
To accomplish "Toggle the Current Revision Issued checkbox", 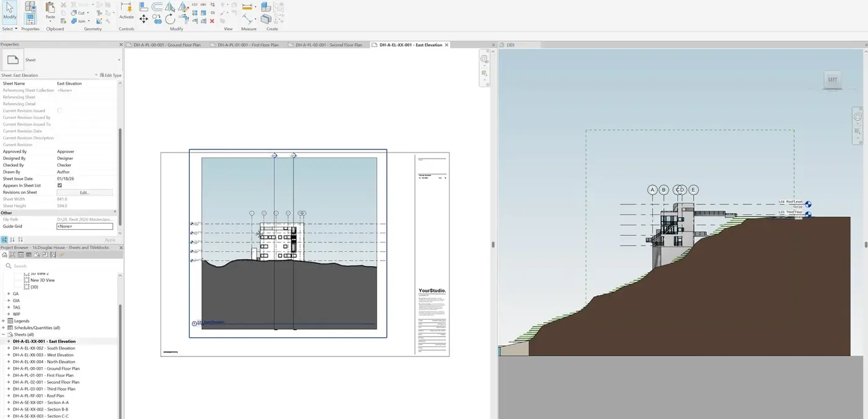I will click(60, 110).
